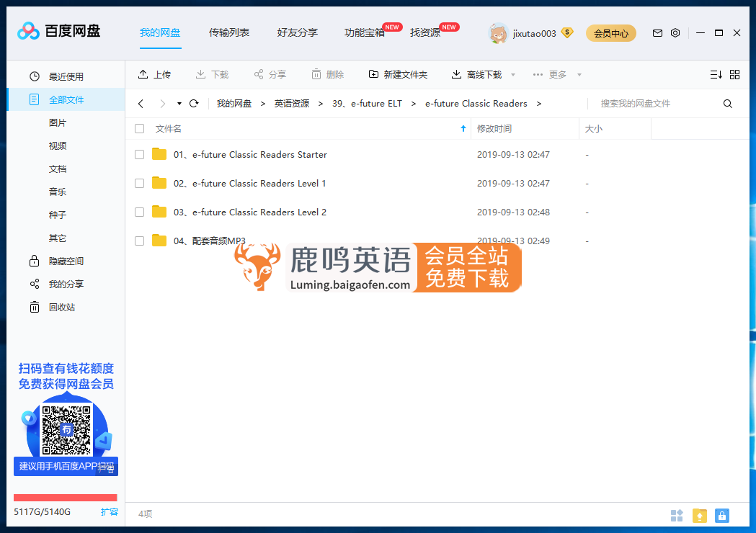This screenshot has width=756, height=533.
Task: Open the 功能宝箱 tab
Action: click(x=365, y=32)
